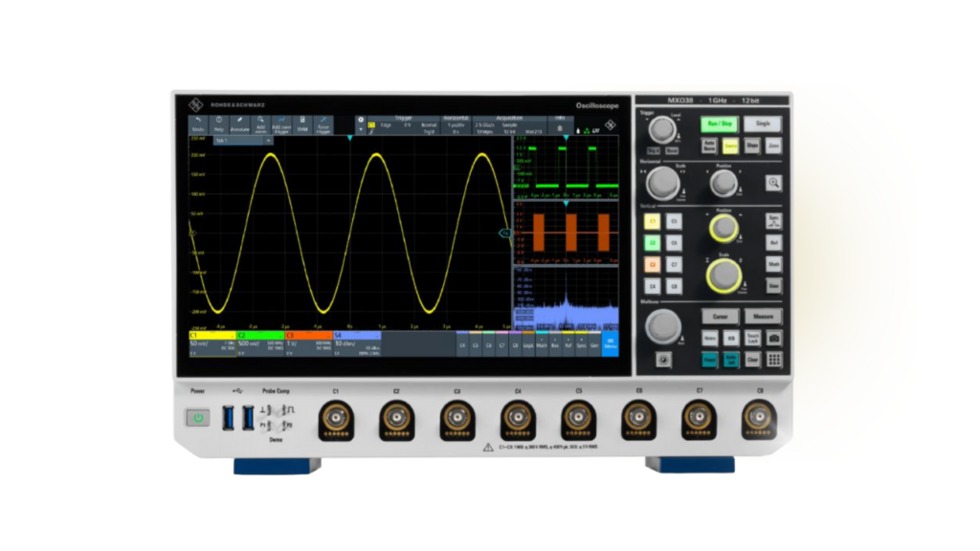
Task: Expand the toolbar settings down arrow
Action: pyautogui.click(x=361, y=129)
